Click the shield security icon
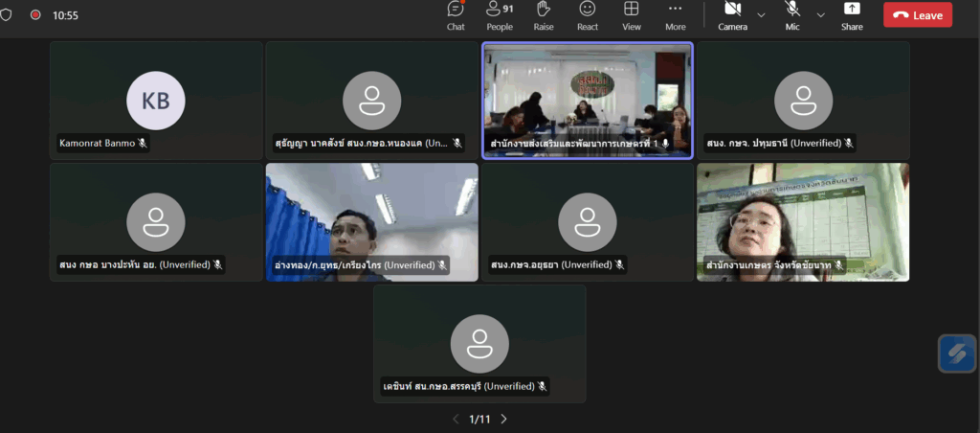This screenshot has width=980, height=433. (6, 15)
